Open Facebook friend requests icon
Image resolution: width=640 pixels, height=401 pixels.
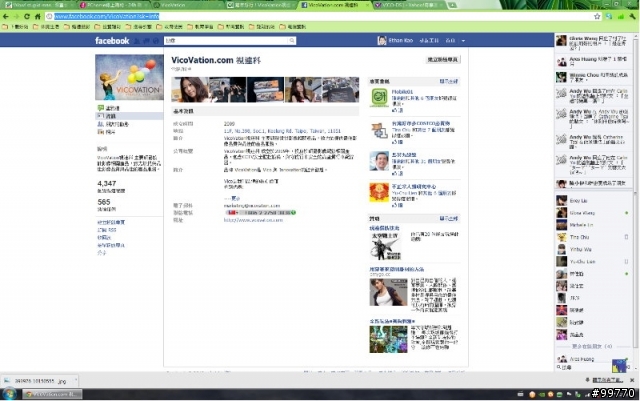click(137, 41)
